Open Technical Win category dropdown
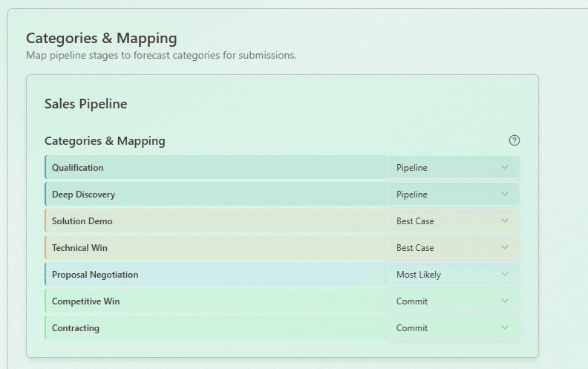Image resolution: width=588 pixels, height=369 pixels. click(453, 247)
